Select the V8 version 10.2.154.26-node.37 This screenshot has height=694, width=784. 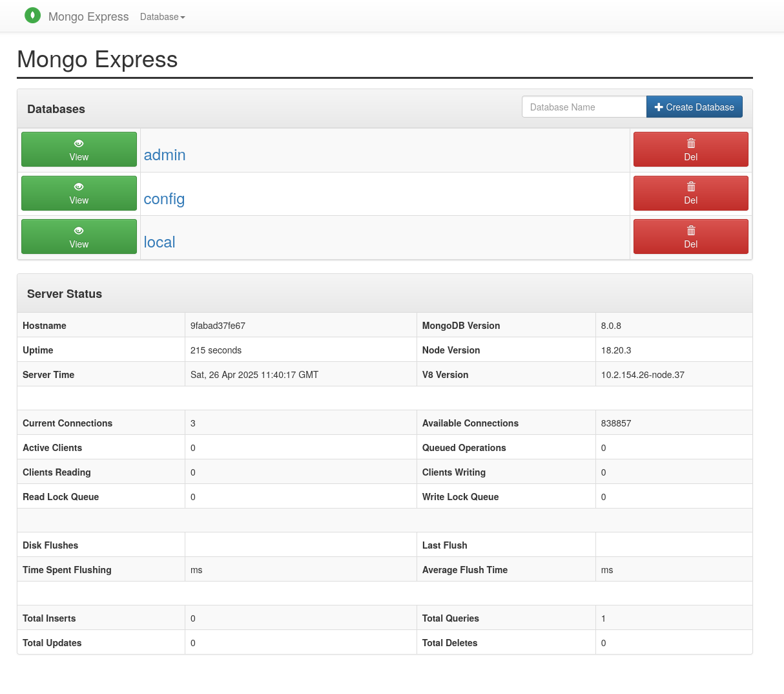click(643, 375)
